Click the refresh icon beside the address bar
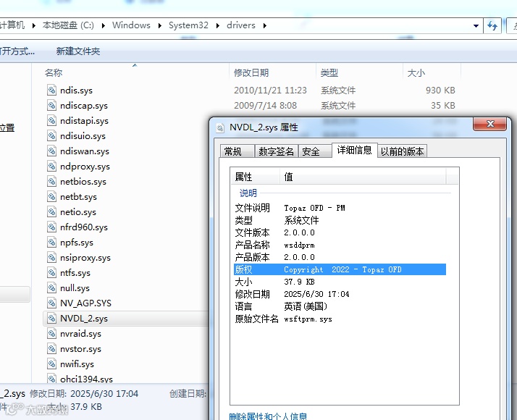 click(x=492, y=25)
